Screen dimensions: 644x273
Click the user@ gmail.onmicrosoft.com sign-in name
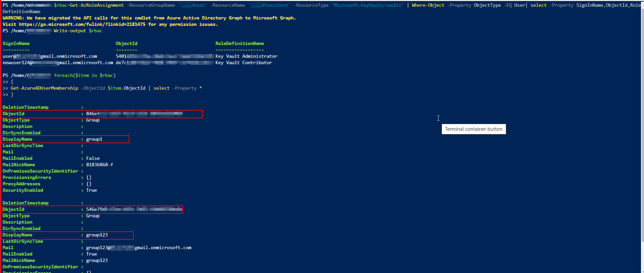[50, 56]
